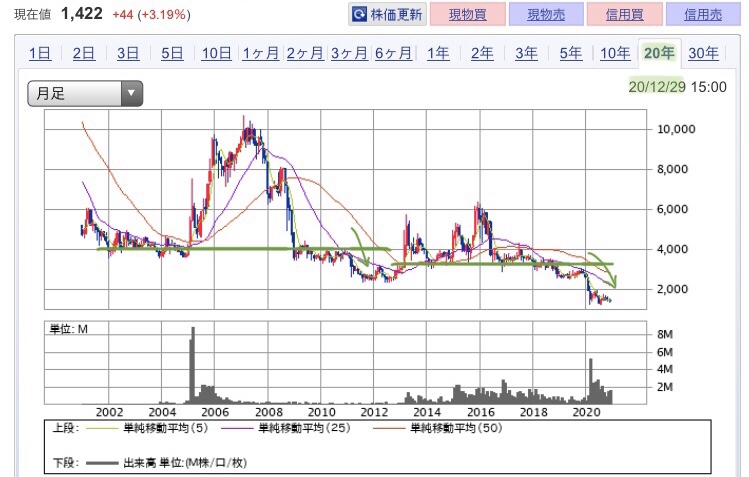Screen dimensions: 749x477
Task: Click the 単位: M unit label
Action: [68, 329]
